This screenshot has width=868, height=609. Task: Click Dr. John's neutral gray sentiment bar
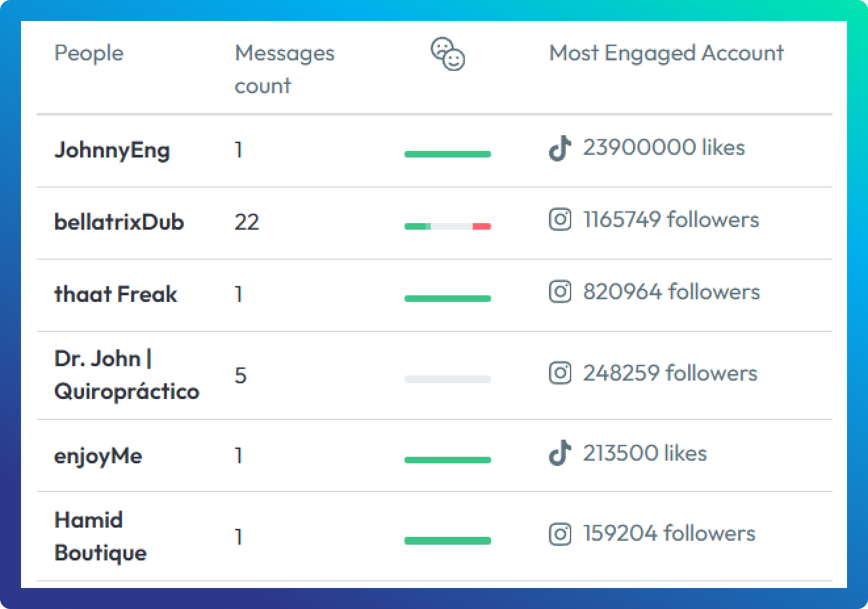click(448, 379)
